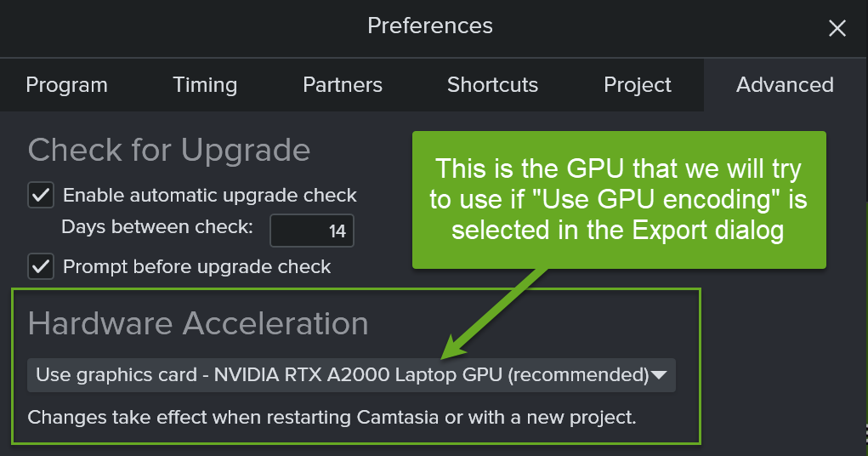Click the "Days between check:" label
The image size is (868, 456).
(157, 227)
